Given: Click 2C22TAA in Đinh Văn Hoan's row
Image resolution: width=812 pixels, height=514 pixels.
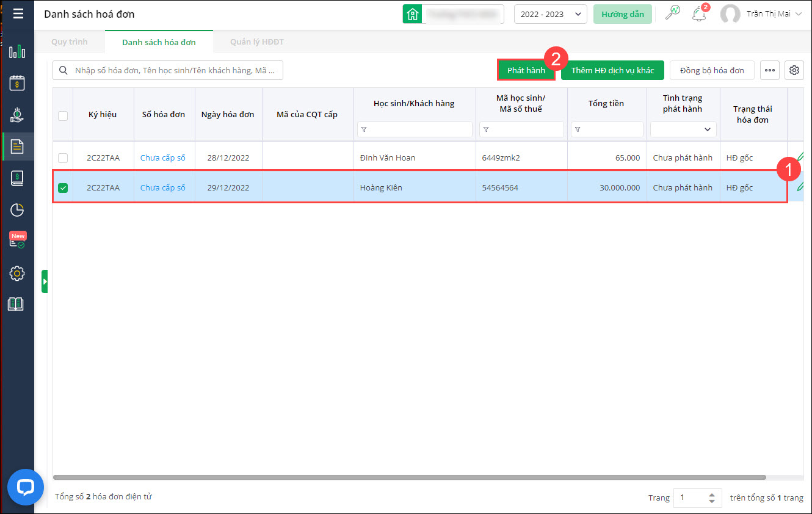Looking at the screenshot, I should 103,157.
